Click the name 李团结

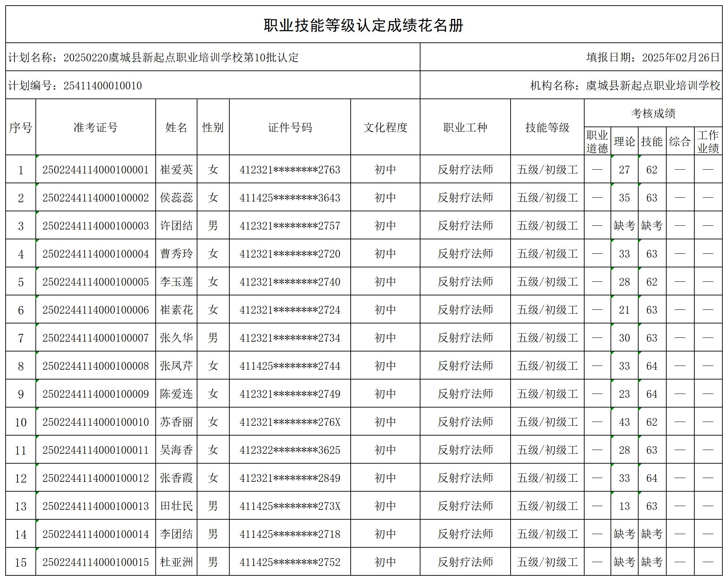(x=176, y=534)
